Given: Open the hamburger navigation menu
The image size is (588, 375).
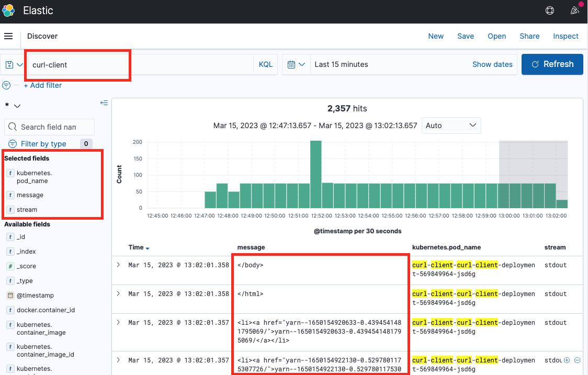Looking at the screenshot, I should click(x=8, y=36).
